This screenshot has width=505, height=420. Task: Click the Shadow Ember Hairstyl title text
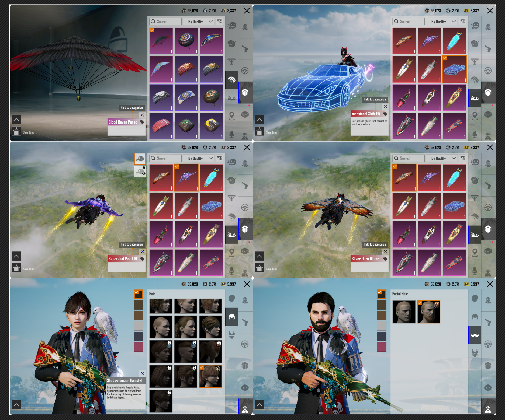(x=124, y=380)
